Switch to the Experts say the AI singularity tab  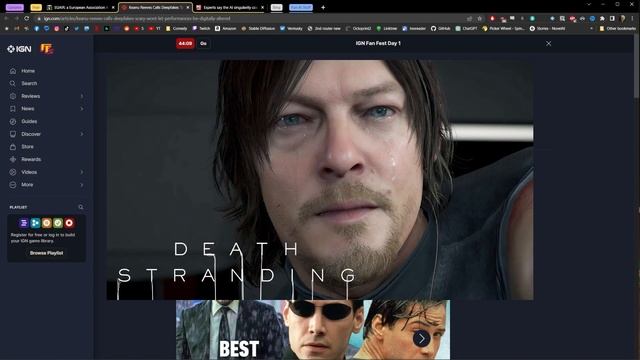[230, 7]
